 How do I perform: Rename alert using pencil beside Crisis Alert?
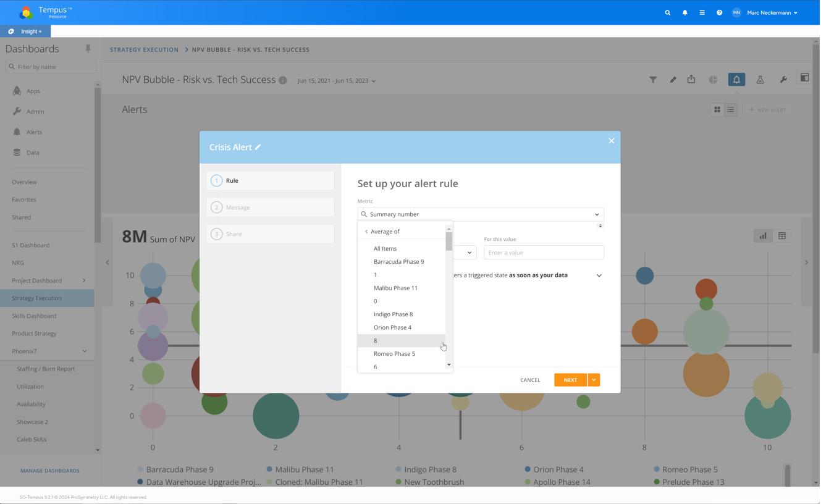pos(258,147)
